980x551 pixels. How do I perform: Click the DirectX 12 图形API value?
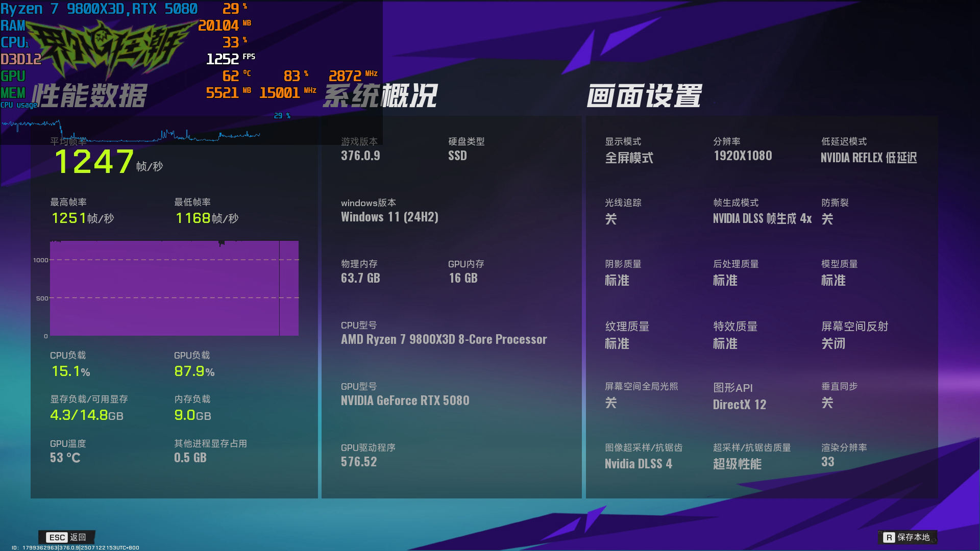[x=739, y=405]
